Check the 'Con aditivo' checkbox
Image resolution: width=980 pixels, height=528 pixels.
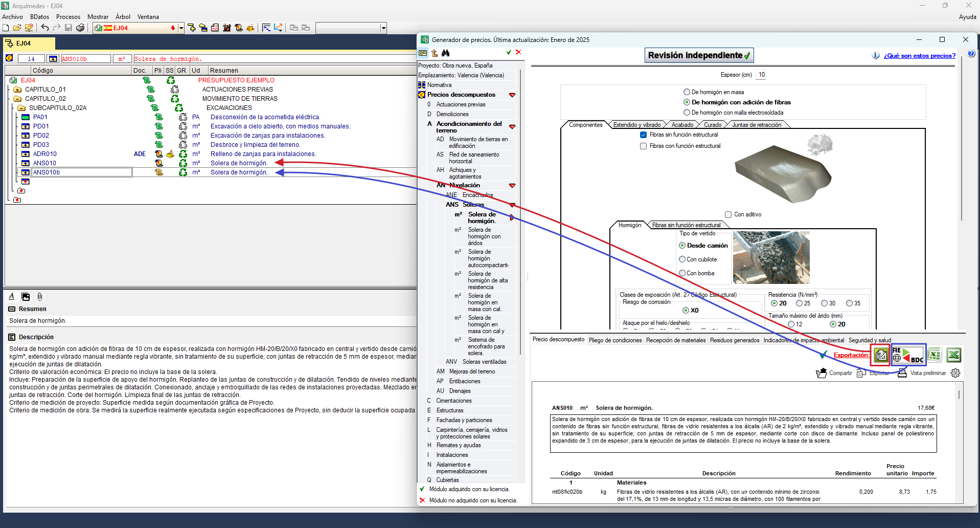pyautogui.click(x=728, y=214)
